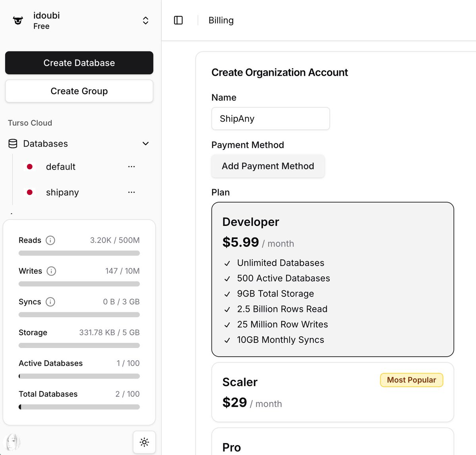Click the Total Databases usage bar
The height and width of the screenshot is (455, 476).
point(79,407)
